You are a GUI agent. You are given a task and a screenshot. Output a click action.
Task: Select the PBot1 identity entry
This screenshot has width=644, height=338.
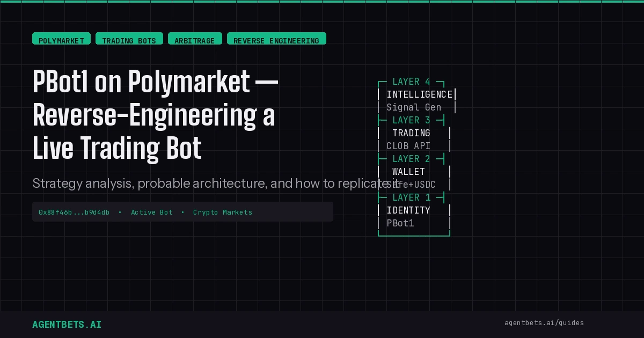pos(400,223)
